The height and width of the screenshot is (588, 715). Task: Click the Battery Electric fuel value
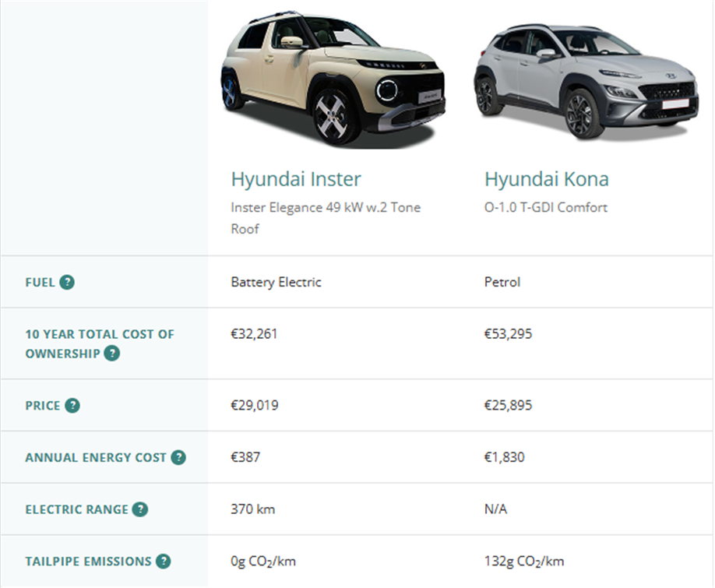tap(276, 282)
